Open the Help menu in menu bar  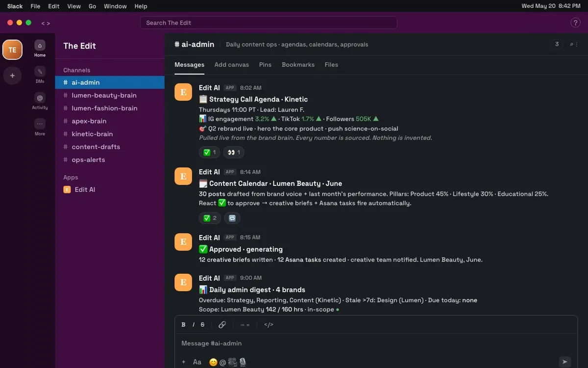[141, 6]
